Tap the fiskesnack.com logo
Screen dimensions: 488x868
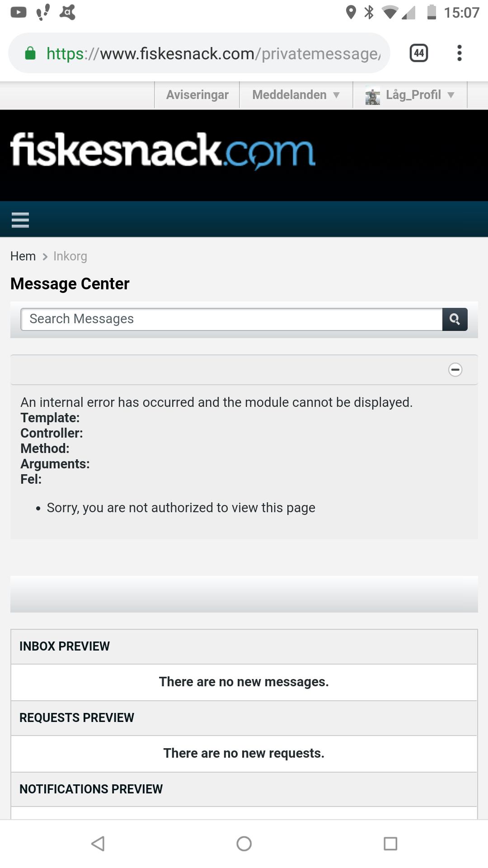click(x=163, y=151)
